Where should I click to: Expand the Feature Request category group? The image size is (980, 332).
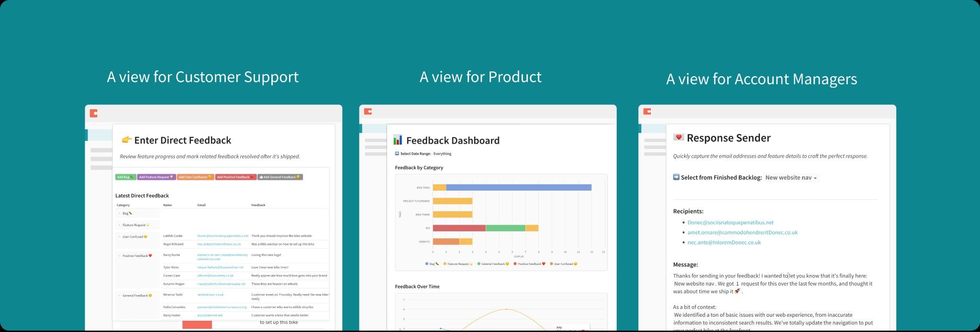point(119,225)
